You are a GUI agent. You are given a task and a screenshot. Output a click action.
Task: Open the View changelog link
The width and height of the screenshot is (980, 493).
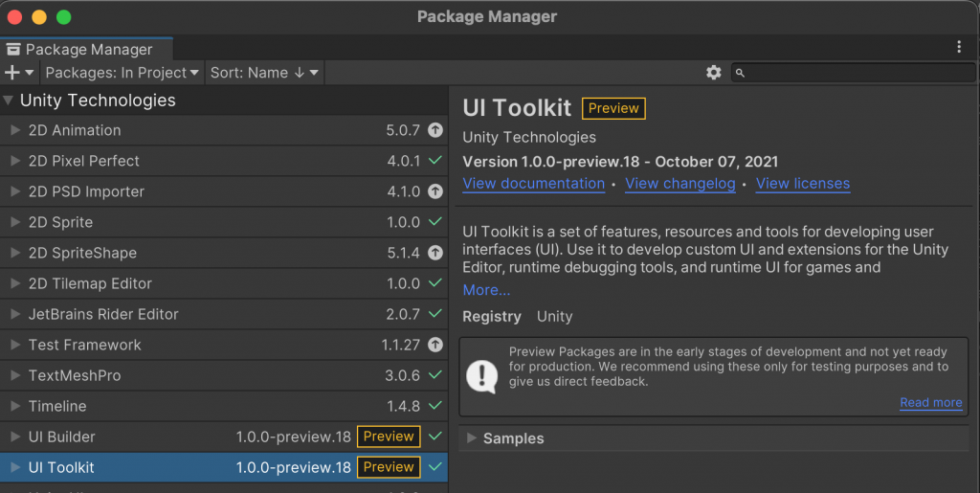click(x=680, y=184)
